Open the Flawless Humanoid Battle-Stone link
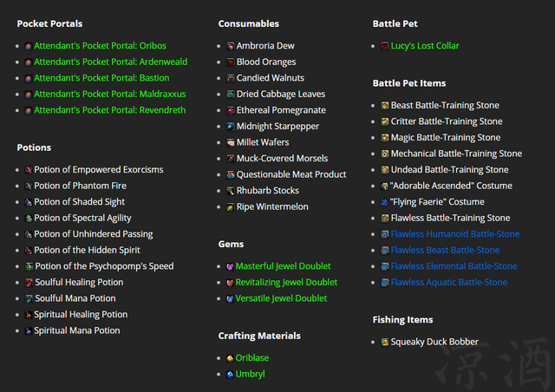The image size is (555, 392). 454,234
